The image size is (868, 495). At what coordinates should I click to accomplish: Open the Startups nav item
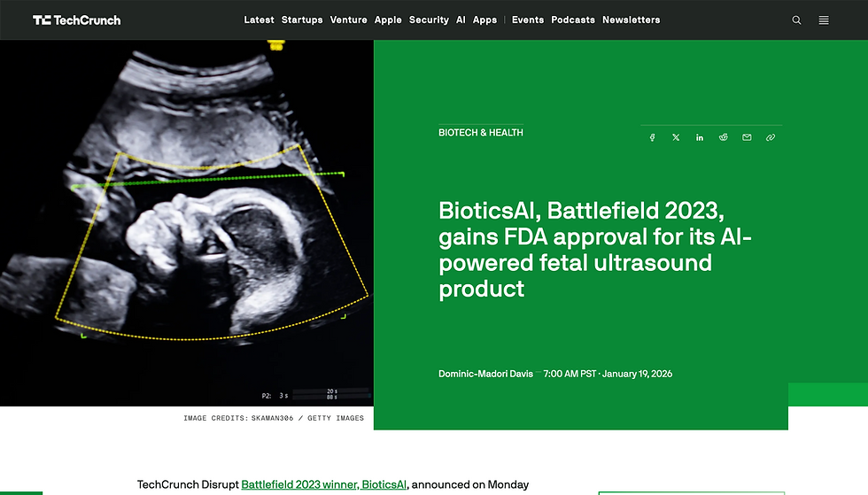click(x=302, y=20)
